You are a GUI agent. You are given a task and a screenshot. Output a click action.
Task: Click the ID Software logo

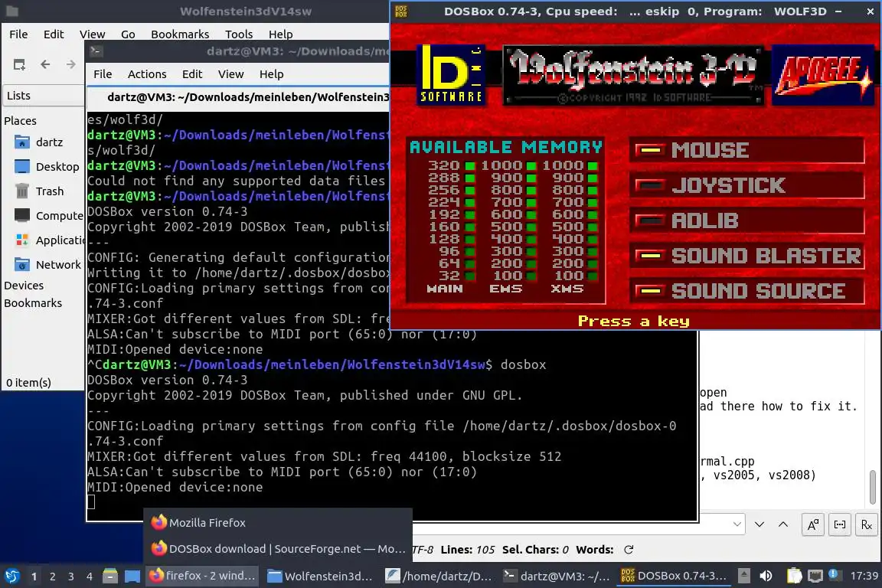point(451,74)
